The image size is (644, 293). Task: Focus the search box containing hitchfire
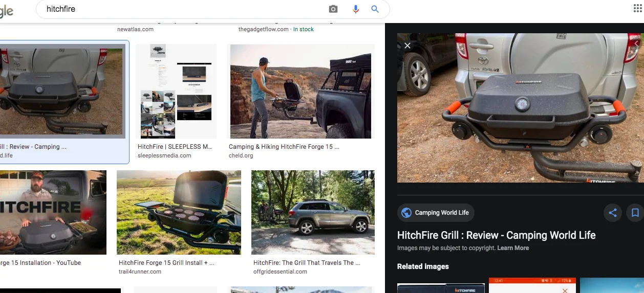pos(184,9)
